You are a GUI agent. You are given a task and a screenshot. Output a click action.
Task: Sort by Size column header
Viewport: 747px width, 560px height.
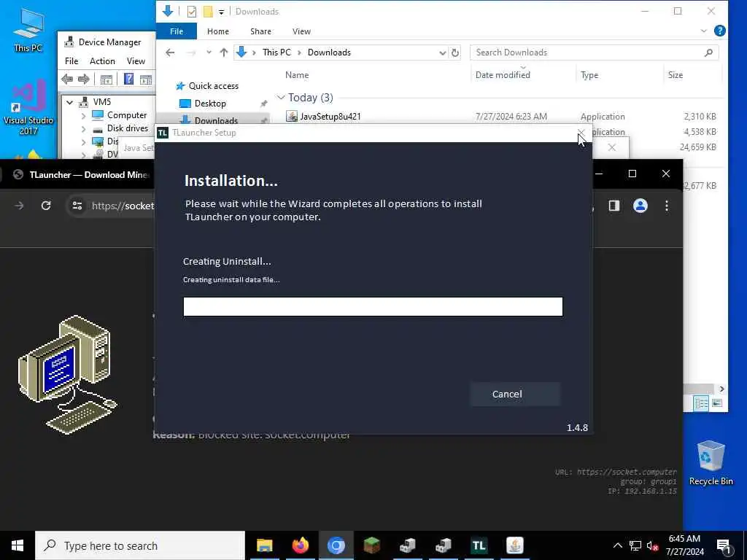675,75
